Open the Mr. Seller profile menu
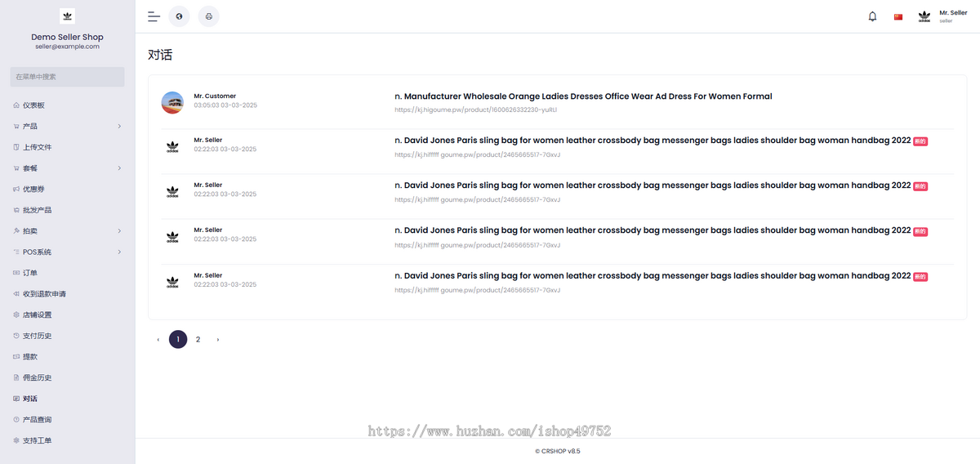Image resolution: width=980 pixels, height=464 pixels. [942, 16]
